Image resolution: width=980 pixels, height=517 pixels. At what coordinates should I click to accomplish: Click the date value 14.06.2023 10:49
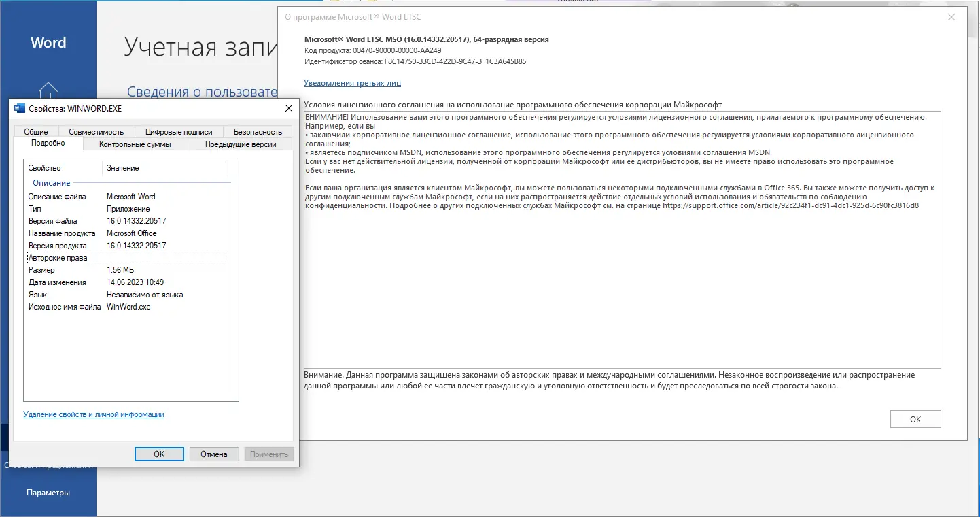[135, 282]
